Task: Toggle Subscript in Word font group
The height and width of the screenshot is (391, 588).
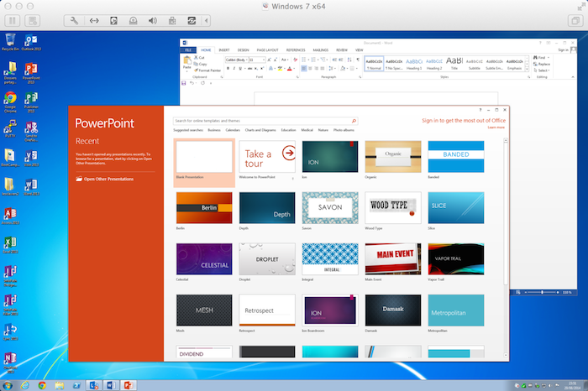Action: click(x=255, y=68)
